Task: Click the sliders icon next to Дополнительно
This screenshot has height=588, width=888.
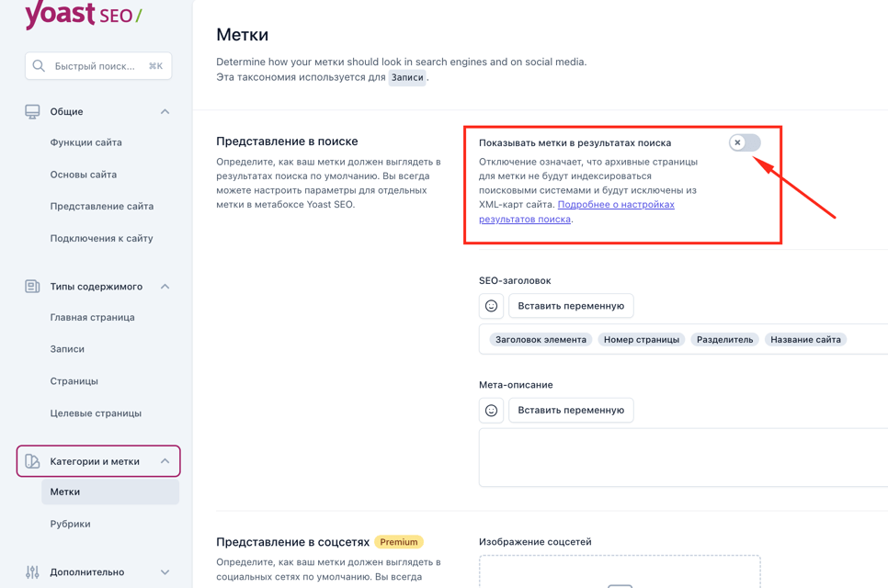Action: [x=32, y=572]
